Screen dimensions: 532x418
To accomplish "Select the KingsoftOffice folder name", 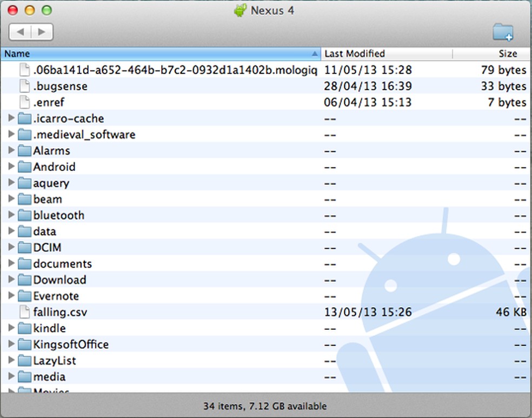I will pos(71,344).
